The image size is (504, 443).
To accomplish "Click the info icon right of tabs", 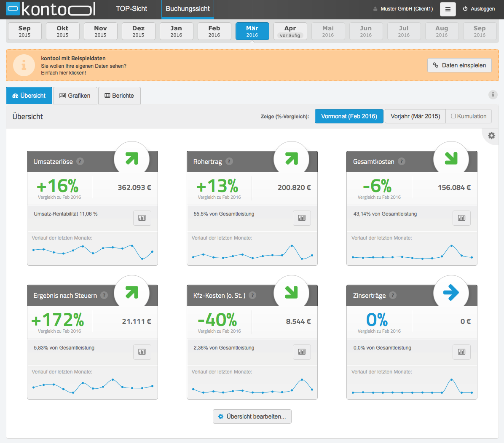I will pos(493,94).
